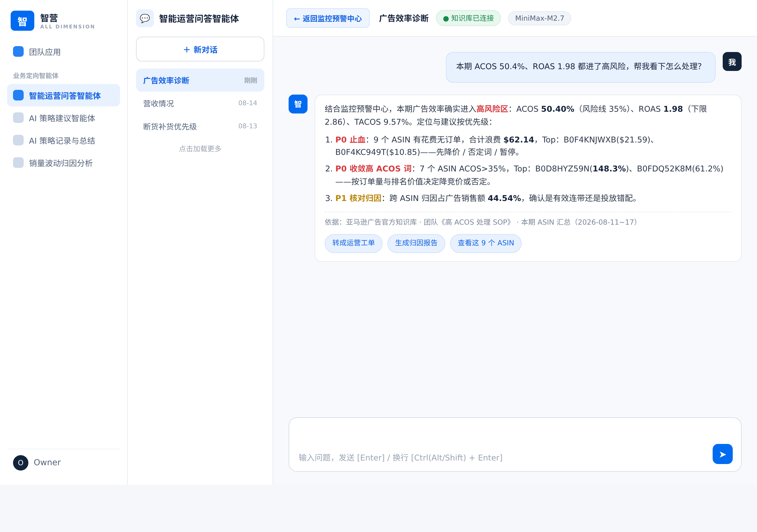Click the 高风险区 red text

tap(492, 109)
